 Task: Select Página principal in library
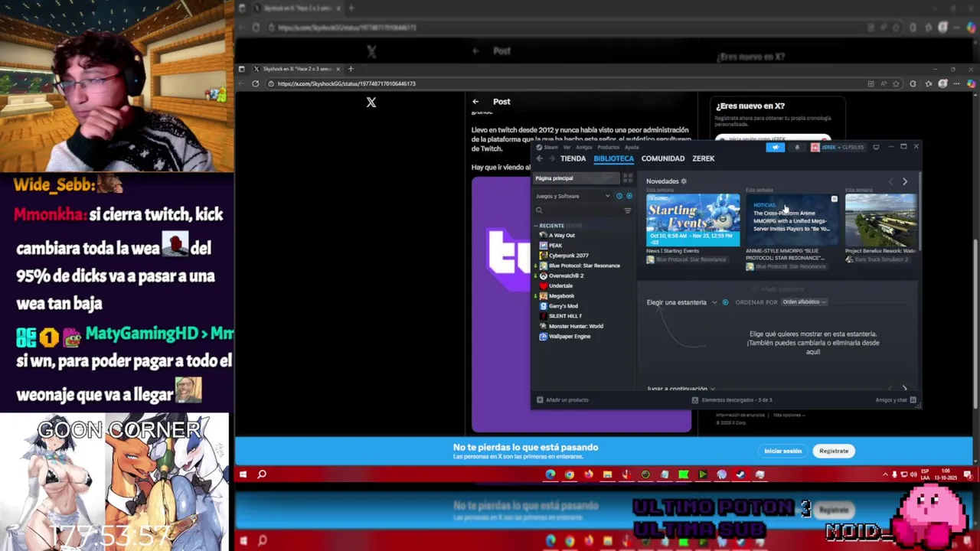pos(576,178)
